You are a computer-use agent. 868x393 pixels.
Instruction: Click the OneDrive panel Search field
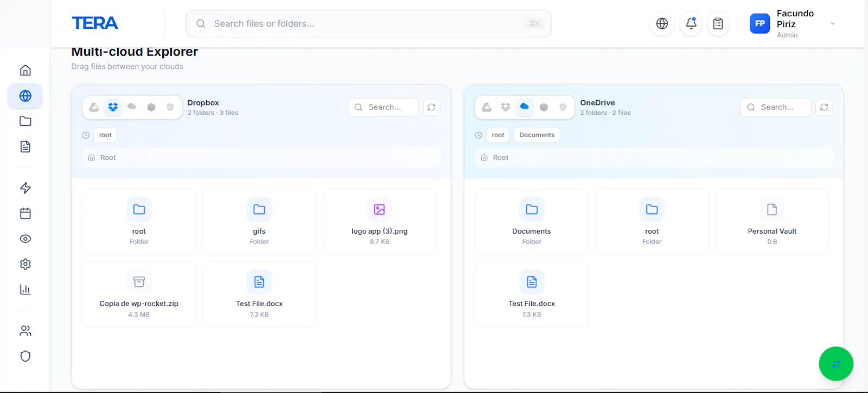tap(776, 107)
